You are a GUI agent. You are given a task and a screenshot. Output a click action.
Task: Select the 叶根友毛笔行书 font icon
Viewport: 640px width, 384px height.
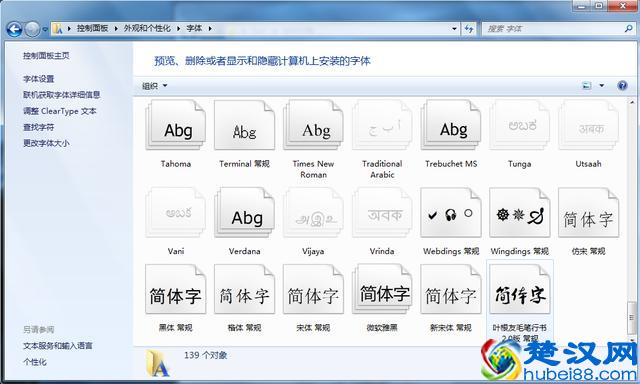click(520, 289)
